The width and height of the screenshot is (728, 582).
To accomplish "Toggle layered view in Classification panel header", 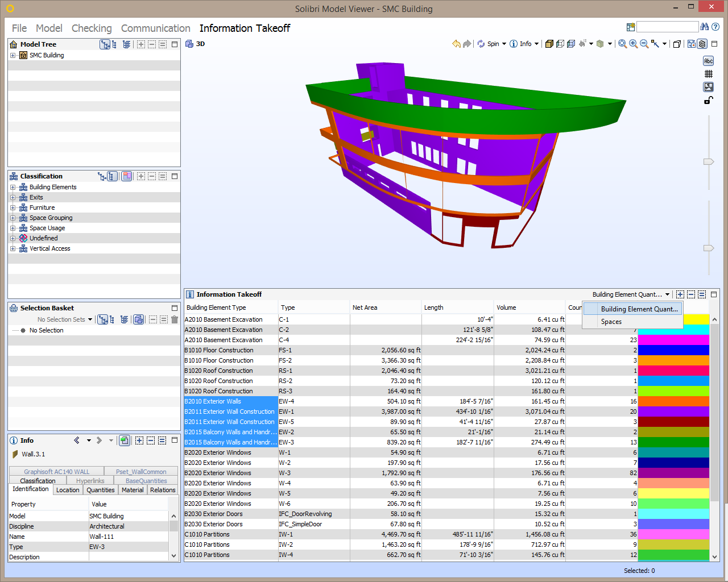I will coord(126,176).
